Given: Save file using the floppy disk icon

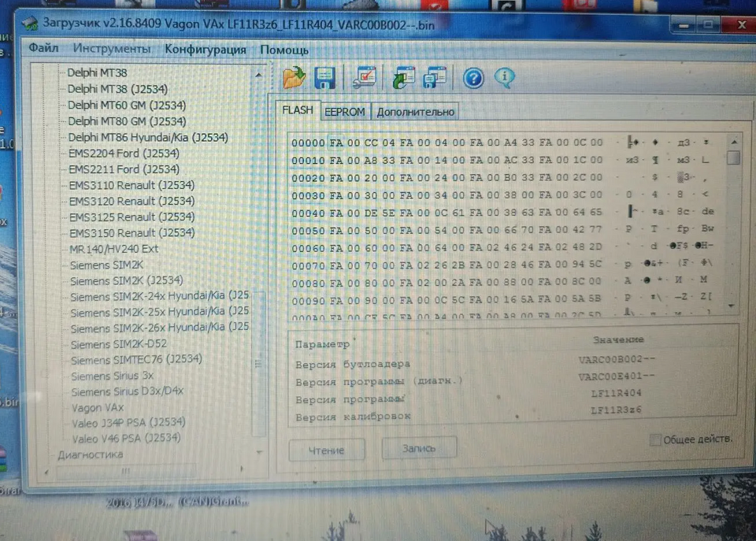Looking at the screenshot, I should [324, 78].
